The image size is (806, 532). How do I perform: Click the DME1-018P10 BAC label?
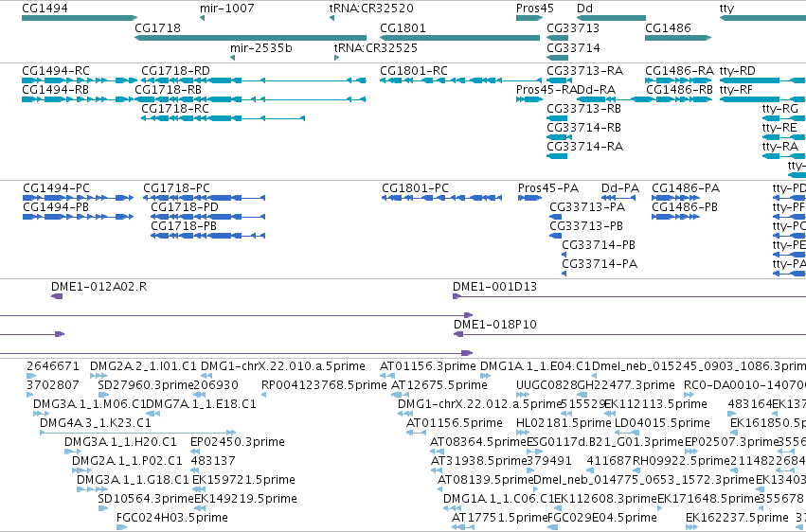495,325
